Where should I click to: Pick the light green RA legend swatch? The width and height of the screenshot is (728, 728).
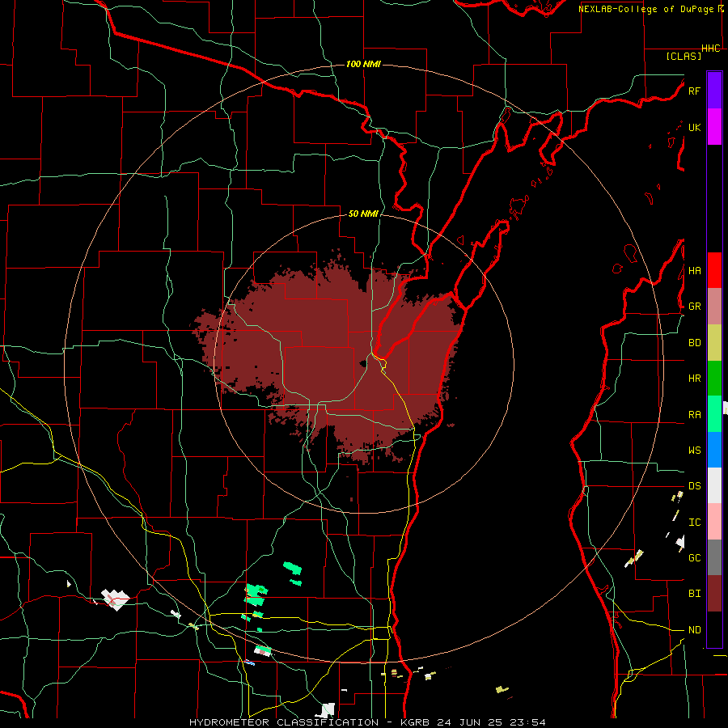[714, 414]
